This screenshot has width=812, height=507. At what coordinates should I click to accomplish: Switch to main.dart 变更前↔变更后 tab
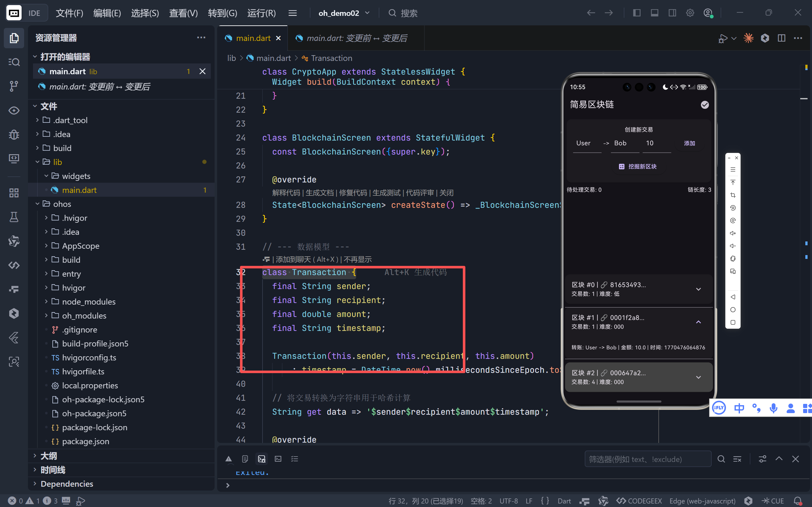(x=356, y=38)
